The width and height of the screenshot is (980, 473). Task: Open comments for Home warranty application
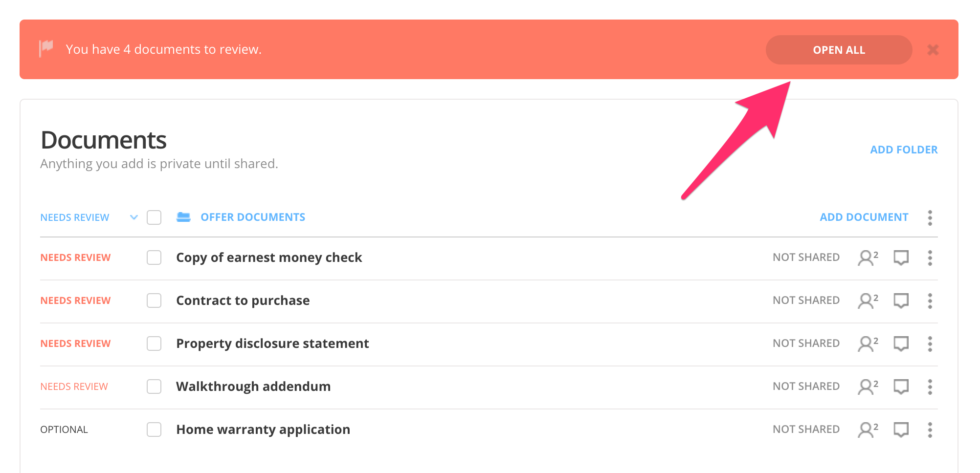point(901,430)
